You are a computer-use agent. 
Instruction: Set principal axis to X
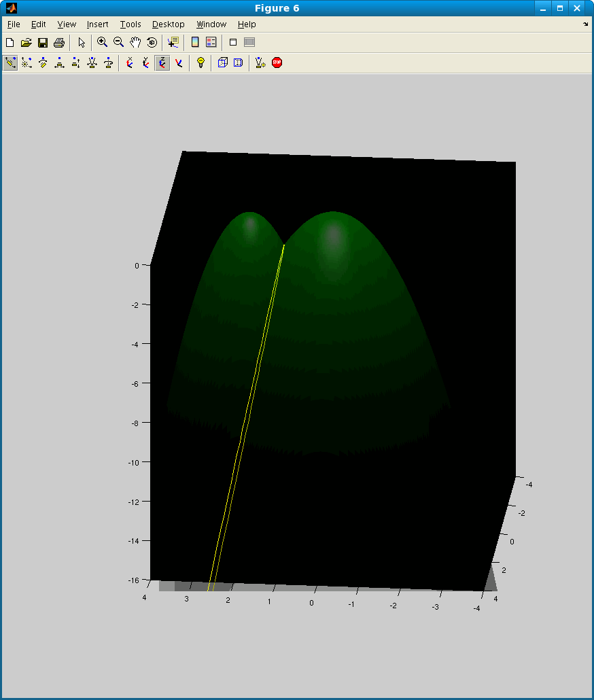(x=129, y=63)
